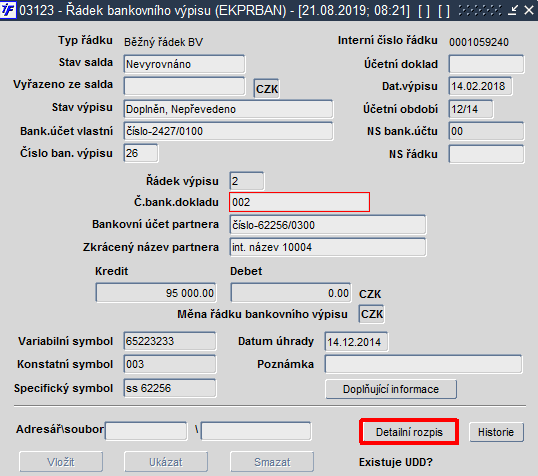This screenshot has width=538, height=476.
Task: Select the Stav salda field showing Nevyrovnáno
Action: [x=184, y=64]
